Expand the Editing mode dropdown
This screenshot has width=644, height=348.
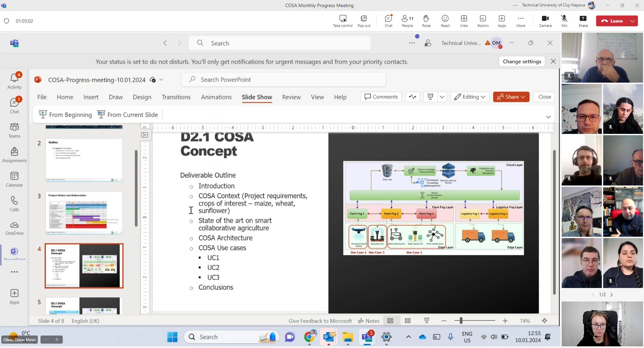pos(470,97)
